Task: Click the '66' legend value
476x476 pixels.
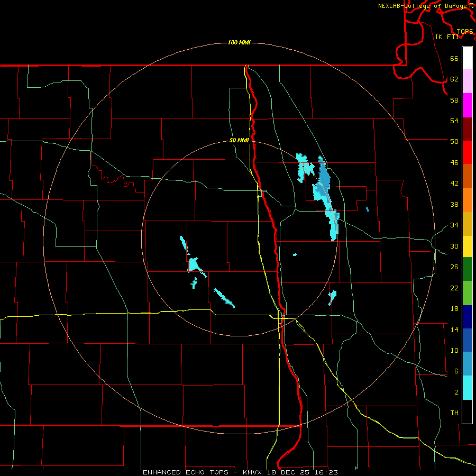Action: (454, 58)
